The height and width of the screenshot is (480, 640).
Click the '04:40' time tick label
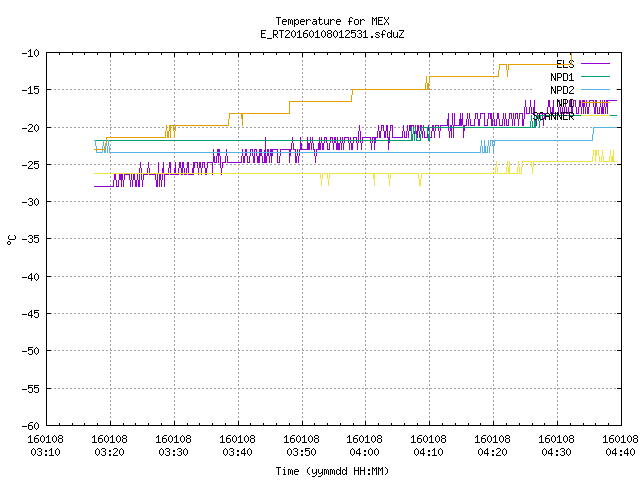[x=620, y=452]
